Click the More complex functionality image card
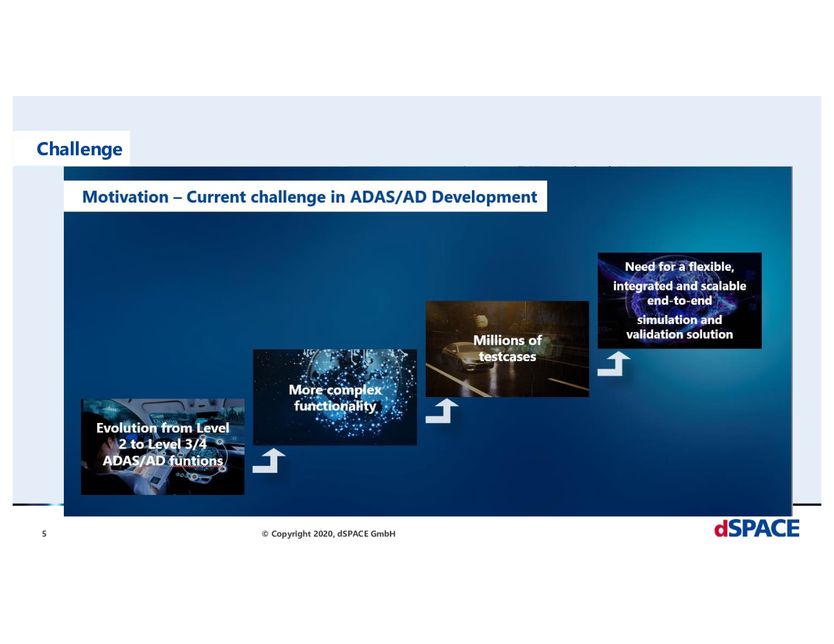This screenshot has width=834, height=644. click(x=335, y=397)
